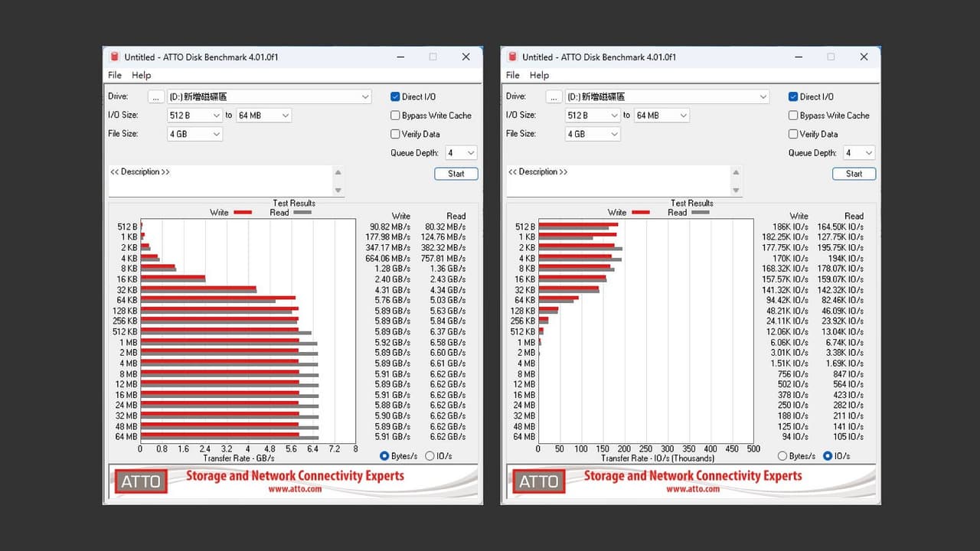
Task: Open www.atto.com link in right window banner
Action: pos(693,489)
